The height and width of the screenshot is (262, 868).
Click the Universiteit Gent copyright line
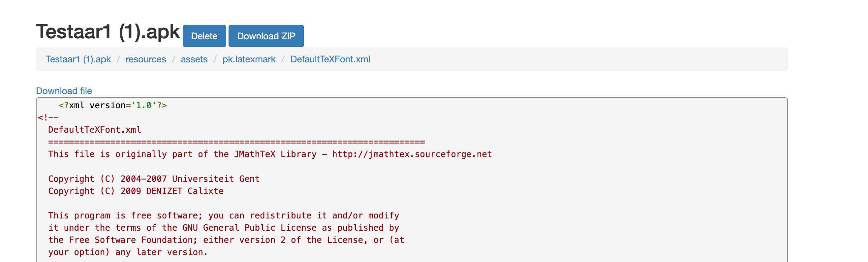154,179
